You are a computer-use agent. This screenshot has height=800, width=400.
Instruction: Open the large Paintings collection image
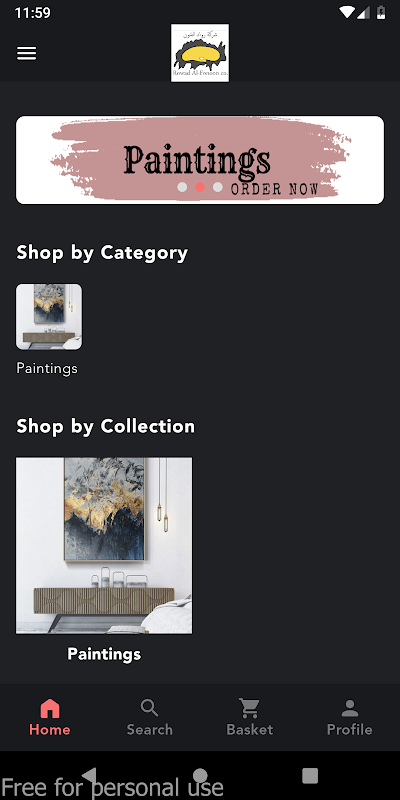(x=104, y=545)
